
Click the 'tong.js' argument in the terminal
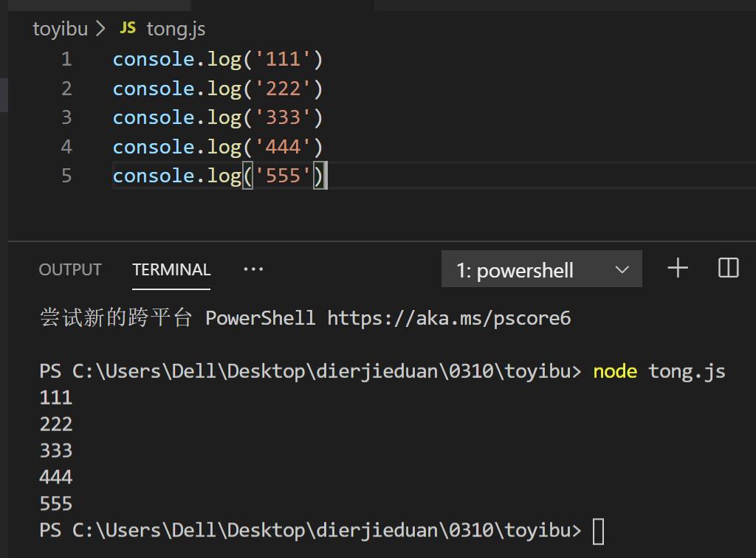pyautogui.click(x=687, y=372)
